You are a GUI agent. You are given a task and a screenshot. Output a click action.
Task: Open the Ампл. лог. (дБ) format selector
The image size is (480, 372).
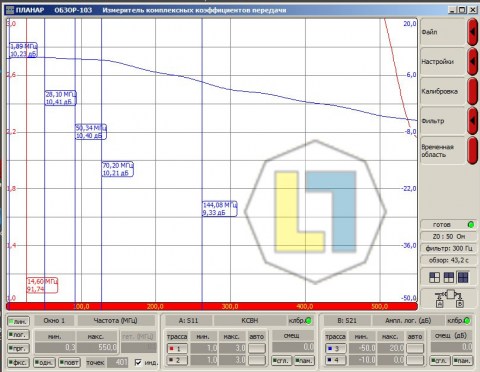point(408,321)
